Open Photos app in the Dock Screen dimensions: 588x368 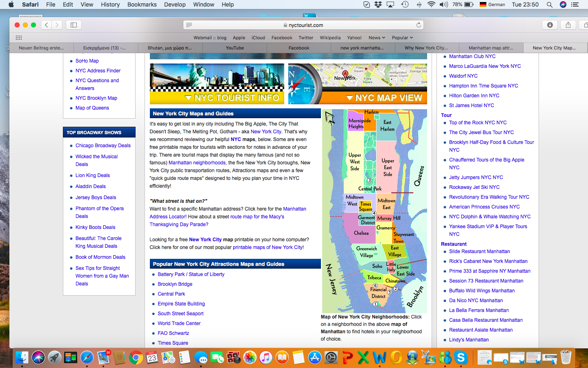[249, 357]
